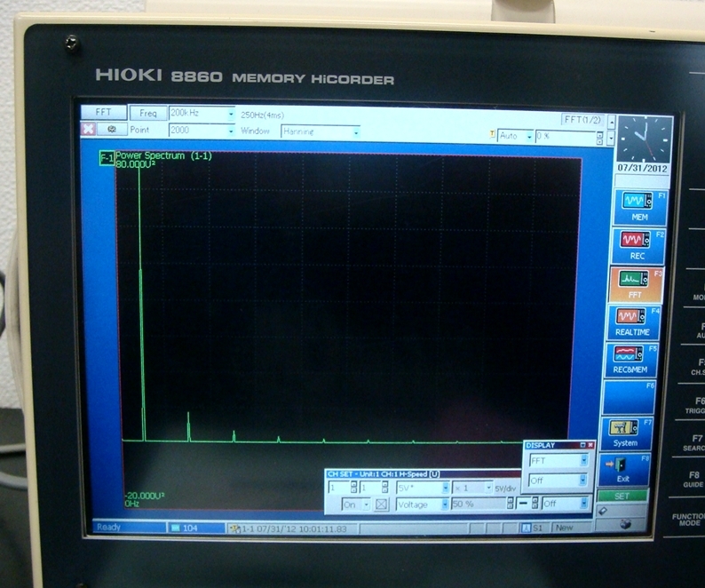
Task: Open the Off dropdown in CH SET row
Action: 583,503
